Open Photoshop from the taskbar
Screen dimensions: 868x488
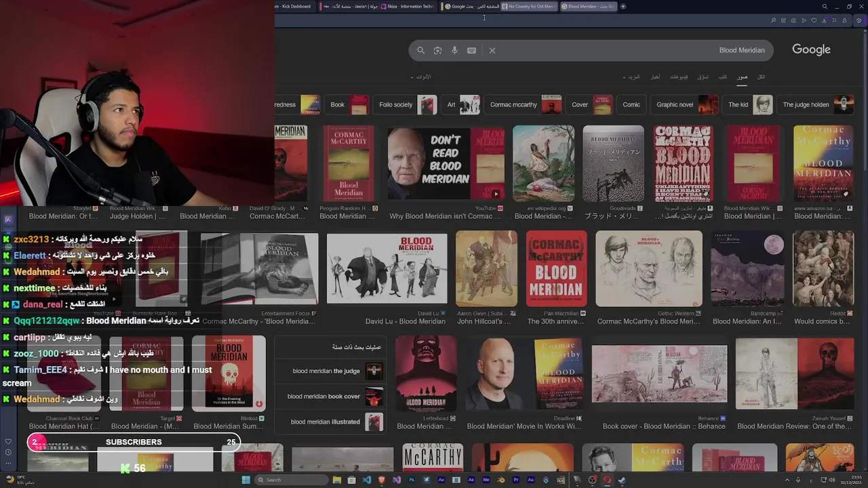[x=412, y=480]
